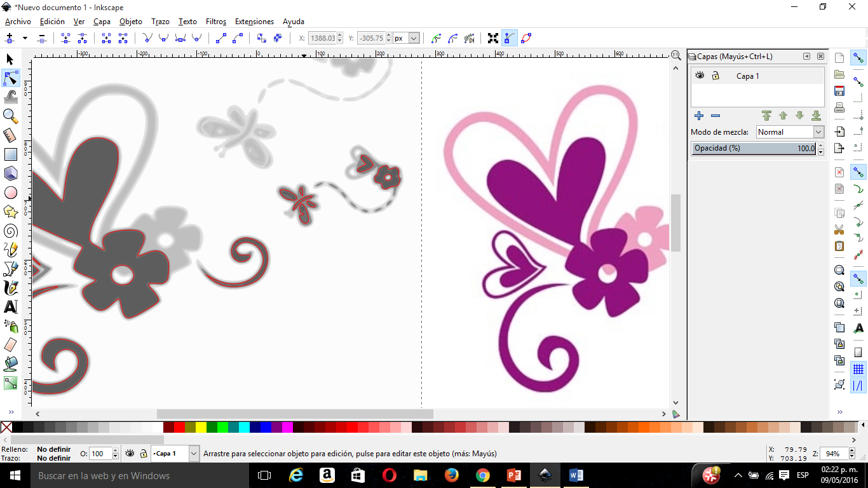Open the Capa 1 layer selector dropdown

(194, 454)
